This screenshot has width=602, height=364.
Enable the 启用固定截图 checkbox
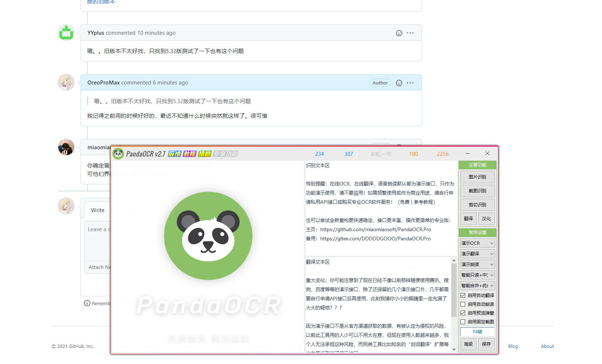463,322
